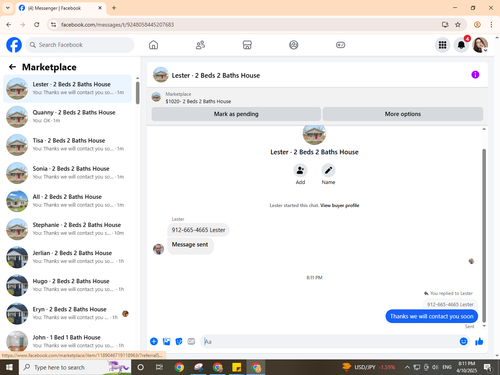The height and width of the screenshot is (375, 500).
Task: Click the replied-to 912-665-4665 quote
Action: click(450, 304)
